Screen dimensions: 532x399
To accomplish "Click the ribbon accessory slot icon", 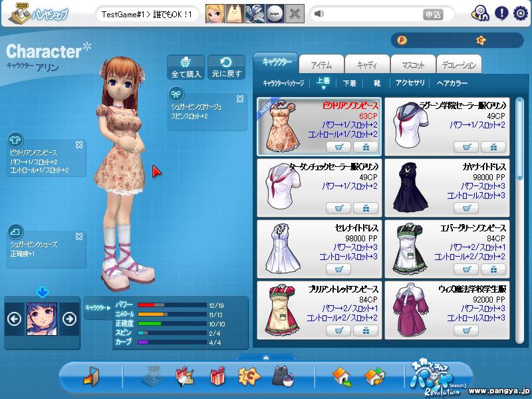I will [176, 94].
